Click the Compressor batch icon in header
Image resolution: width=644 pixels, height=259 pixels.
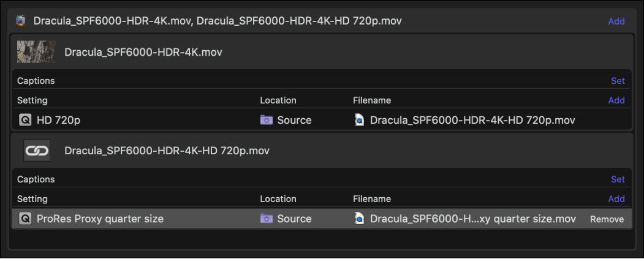point(21,21)
